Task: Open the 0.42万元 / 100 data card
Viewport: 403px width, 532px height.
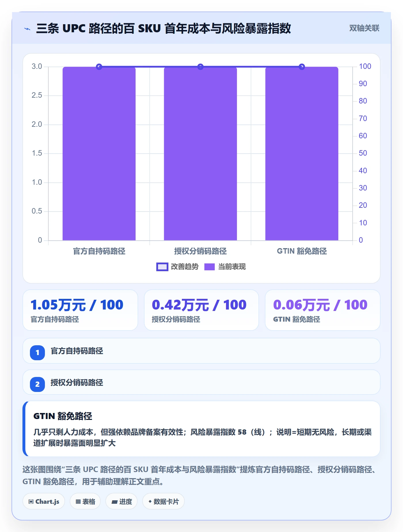Action: [201, 310]
